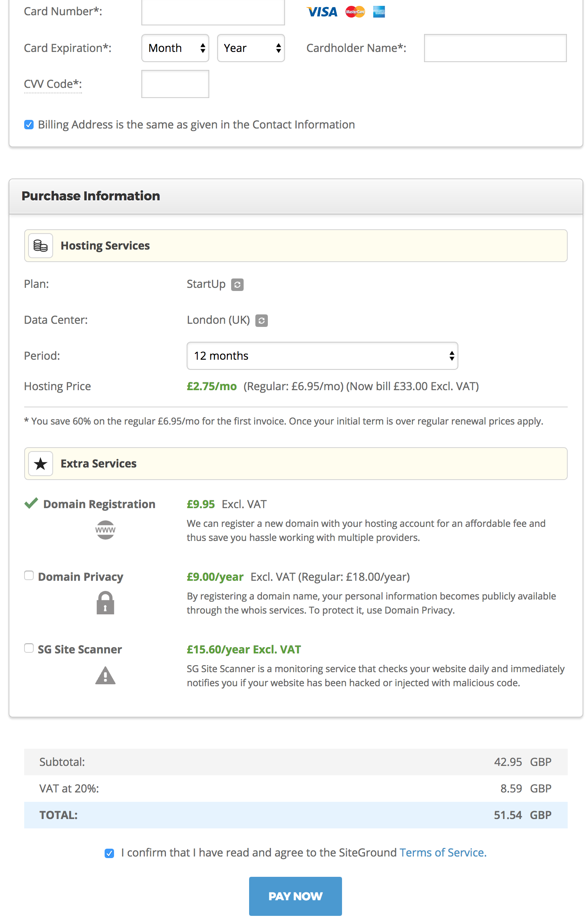Enable the SG Site Scanner checkbox
Viewport: 588px width, 919px height.
(x=29, y=648)
